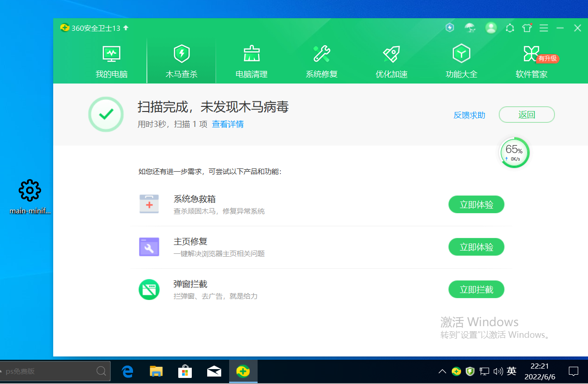Click the 弹窗拦截 title text
The image size is (588, 384).
coord(190,284)
